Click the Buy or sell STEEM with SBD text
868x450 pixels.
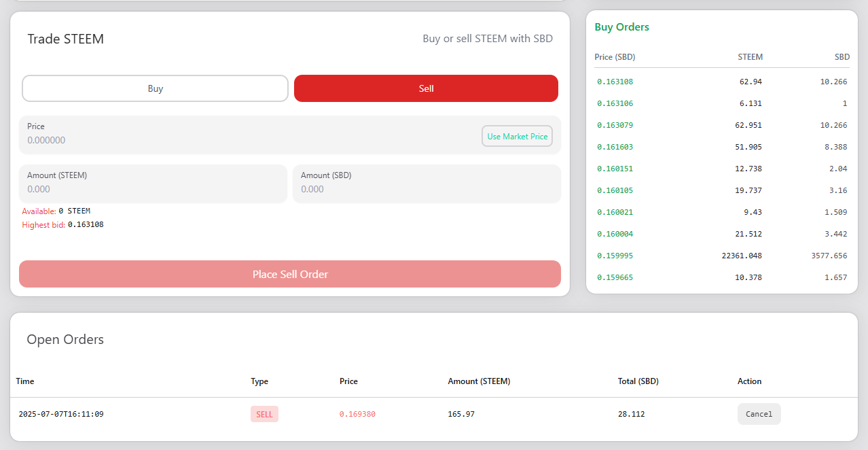(x=488, y=39)
